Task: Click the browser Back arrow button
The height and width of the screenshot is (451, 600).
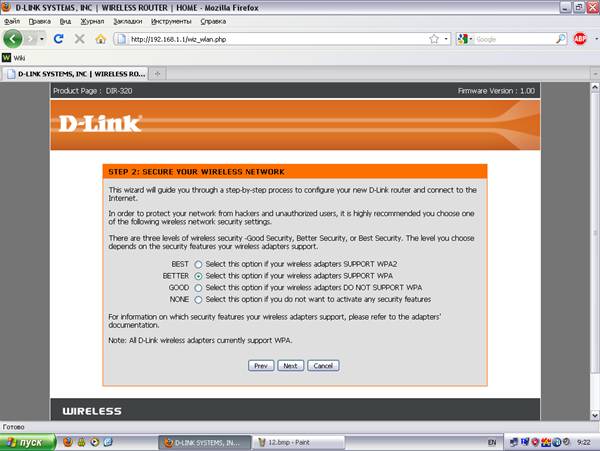Action: [x=13, y=39]
